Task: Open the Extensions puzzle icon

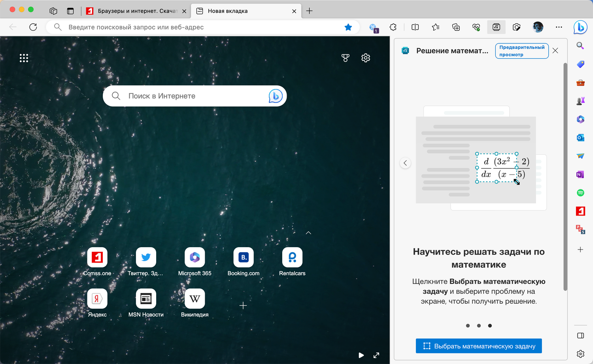Action: pos(393,27)
